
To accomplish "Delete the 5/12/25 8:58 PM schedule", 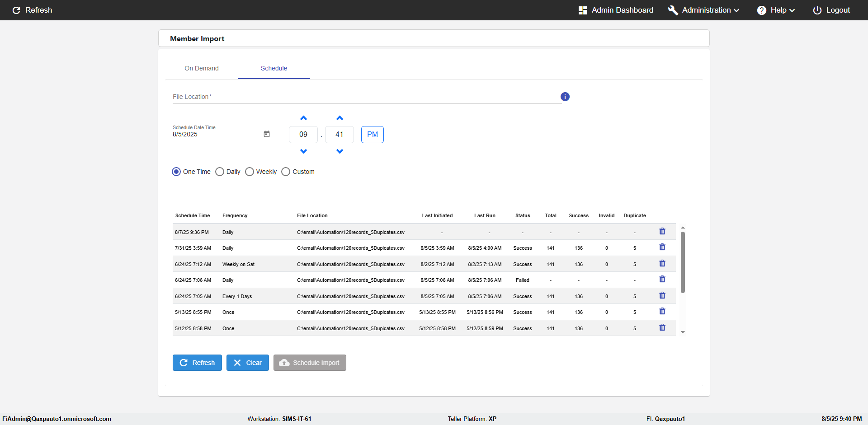I will [662, 327].
